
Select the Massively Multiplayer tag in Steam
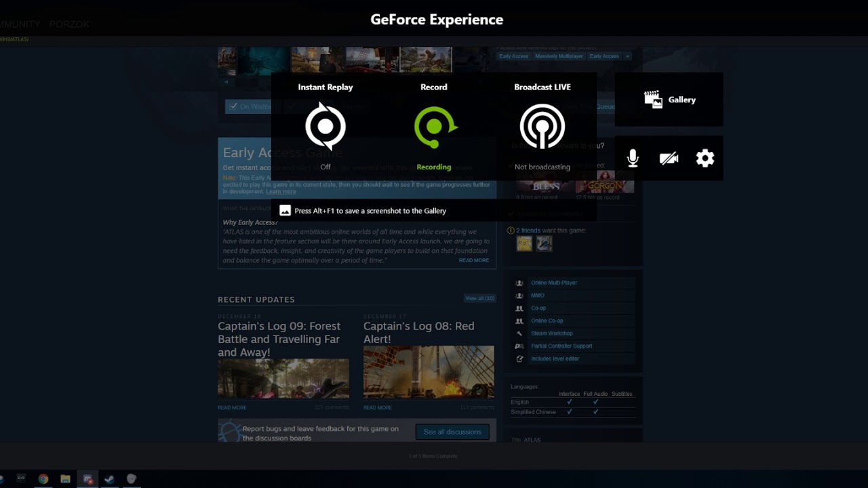(x=559, y=56)
